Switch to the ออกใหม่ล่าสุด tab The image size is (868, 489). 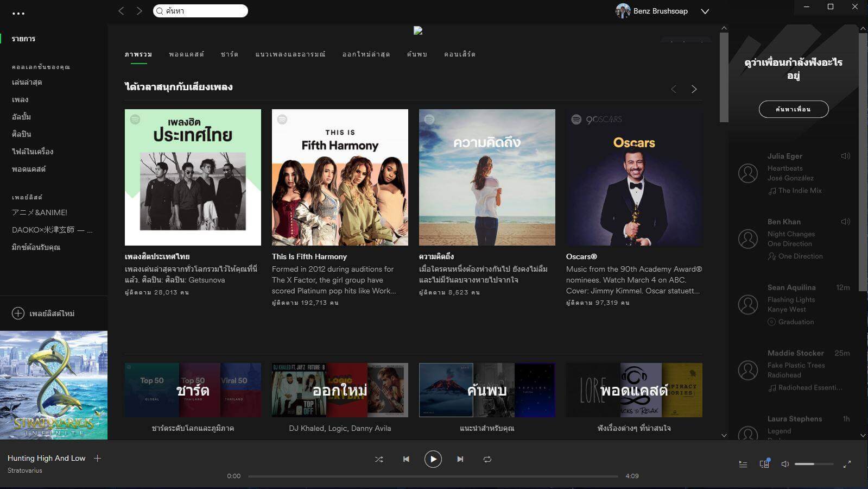coord(366,54)
